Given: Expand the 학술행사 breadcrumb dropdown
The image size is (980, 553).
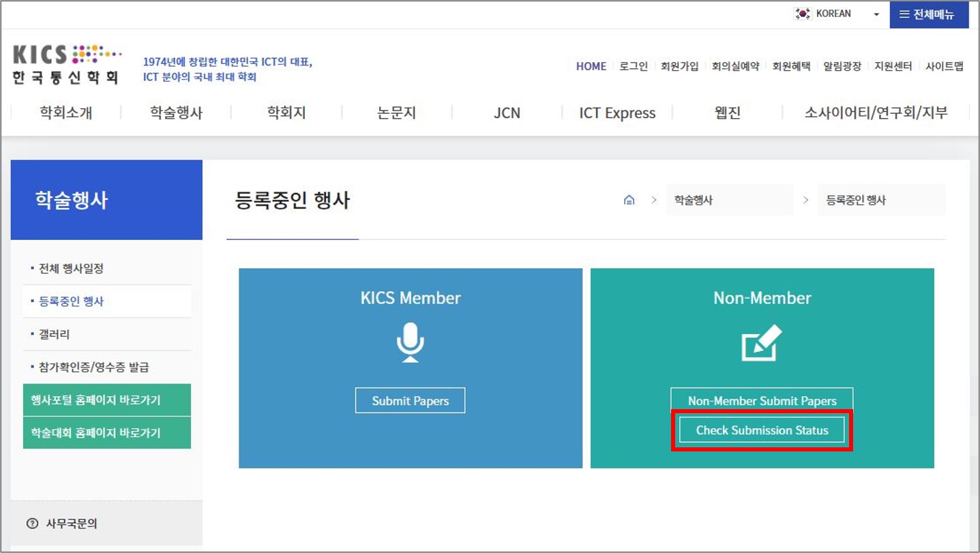Looking at the screenshot, I should pos(729,200).
